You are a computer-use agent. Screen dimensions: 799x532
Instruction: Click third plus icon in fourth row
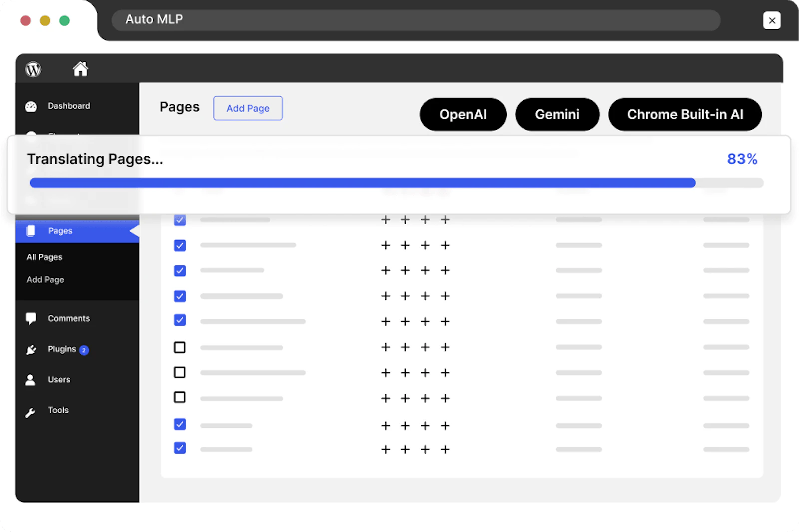[x=425, y=296]
